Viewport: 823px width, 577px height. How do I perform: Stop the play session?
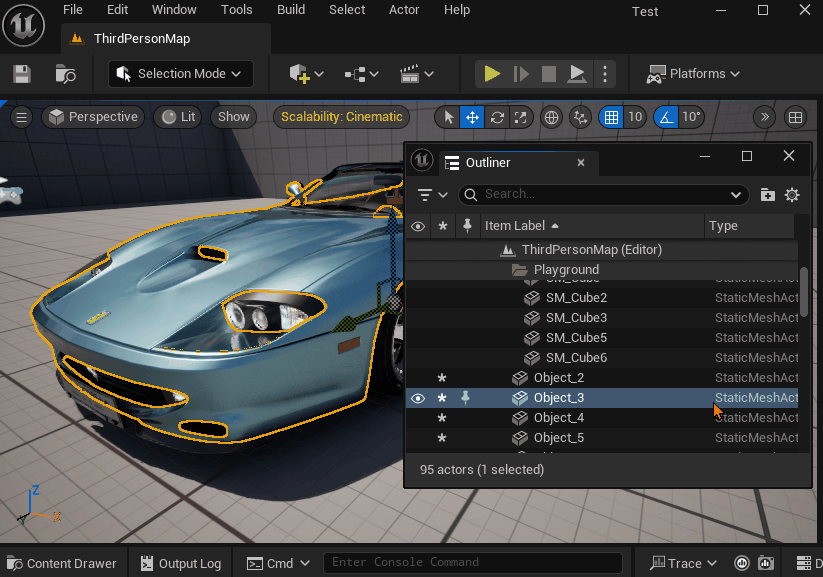pyautogui.click(x=548, y=74)
